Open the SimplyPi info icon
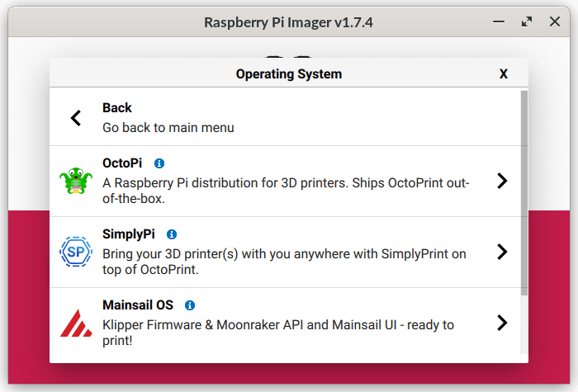The width and height of the screenshot is (578, 392). tap(172, 234)
